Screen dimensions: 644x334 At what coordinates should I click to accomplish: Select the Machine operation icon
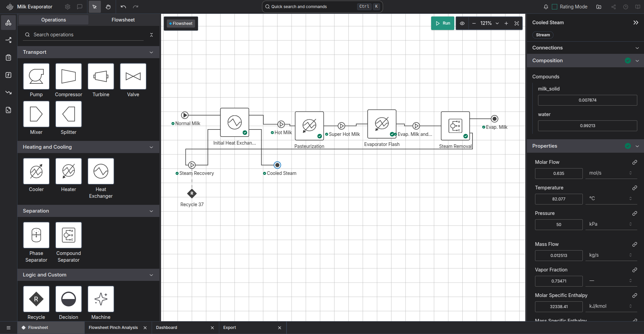pos(101,299)
